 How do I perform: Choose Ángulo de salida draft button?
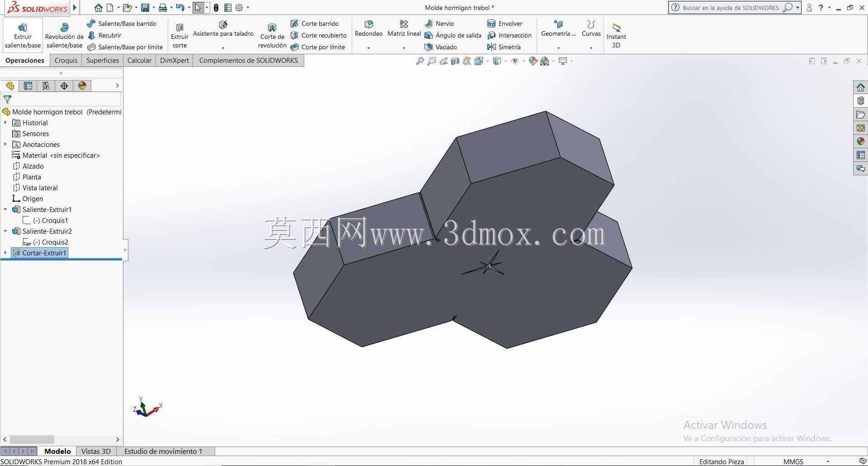tap(453, 35)
